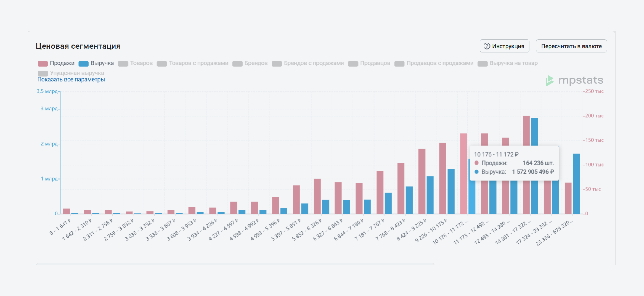Enable the Брендов legend series
Viewport: 644px width, 296px height.
pos(256,63)
